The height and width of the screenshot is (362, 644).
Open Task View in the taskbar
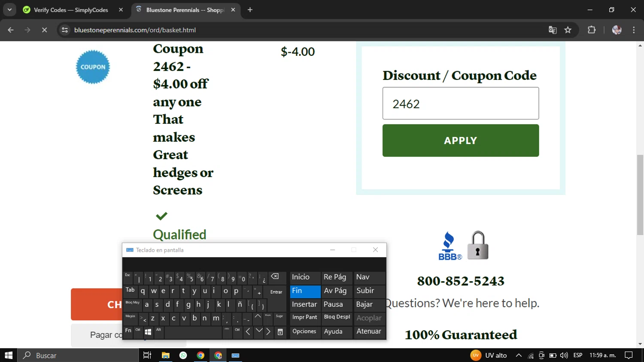pyautogui.click(x=147, y=355)
